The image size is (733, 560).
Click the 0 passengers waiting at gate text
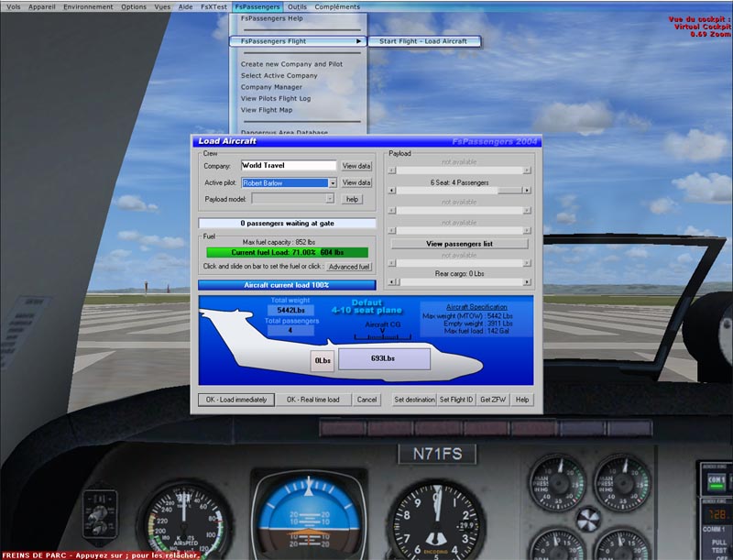287,224
